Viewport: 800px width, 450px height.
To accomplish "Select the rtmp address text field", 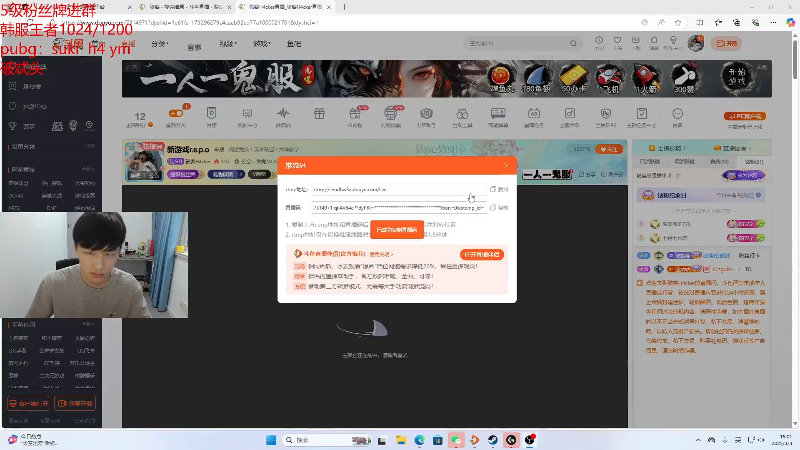I will coord(399,189).
